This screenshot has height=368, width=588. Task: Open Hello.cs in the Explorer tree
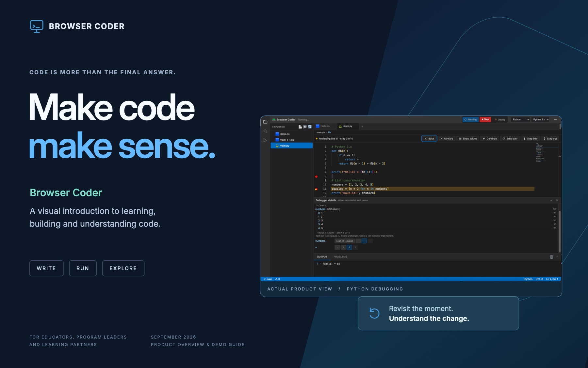pos(292,134)
